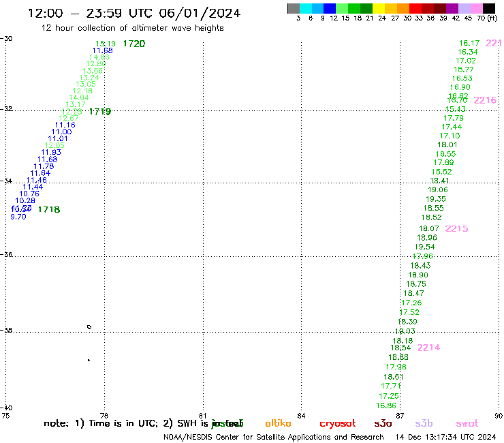Click the wave height value '17.25'
Screen dimensions: 504x443
389,397
